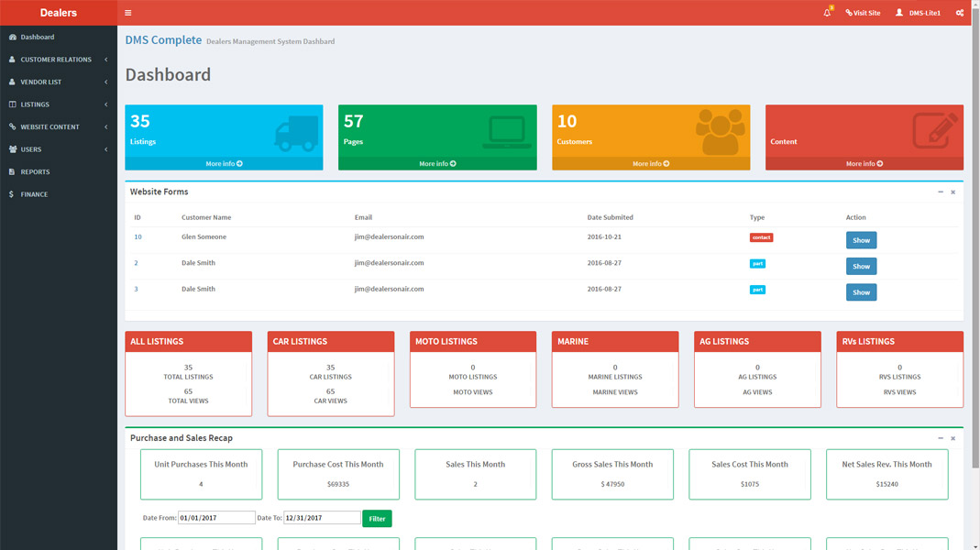Click the Reports document icon

[11, 171]
